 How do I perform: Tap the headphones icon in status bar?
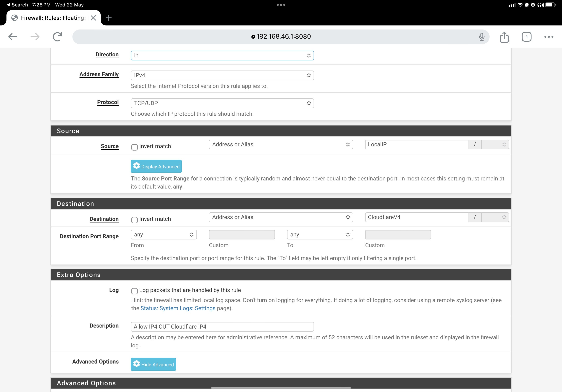[540, 5]
